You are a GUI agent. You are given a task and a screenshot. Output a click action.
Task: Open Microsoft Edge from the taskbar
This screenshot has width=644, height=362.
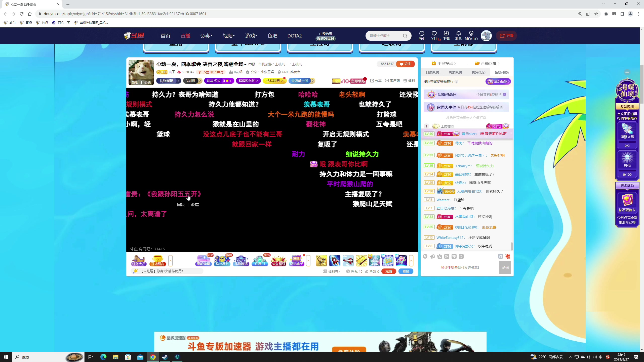103,357
